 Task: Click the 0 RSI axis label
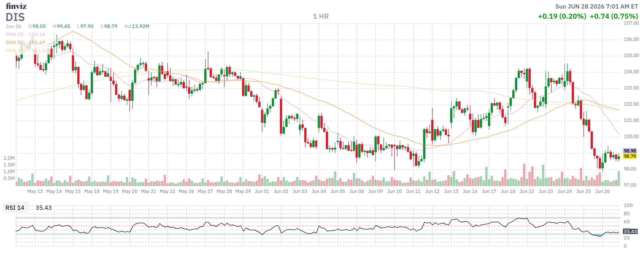pos(625,246)
